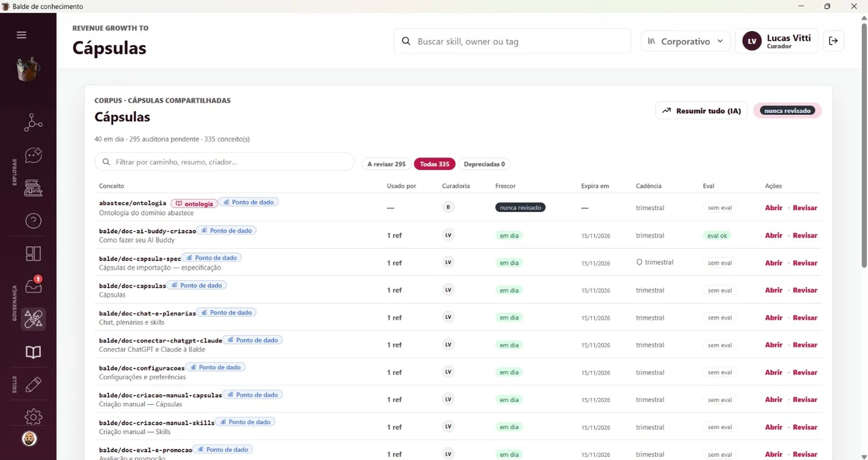Open the dashboard panels icon
This screenshot has height=460, width=868.
click(33, 254)
